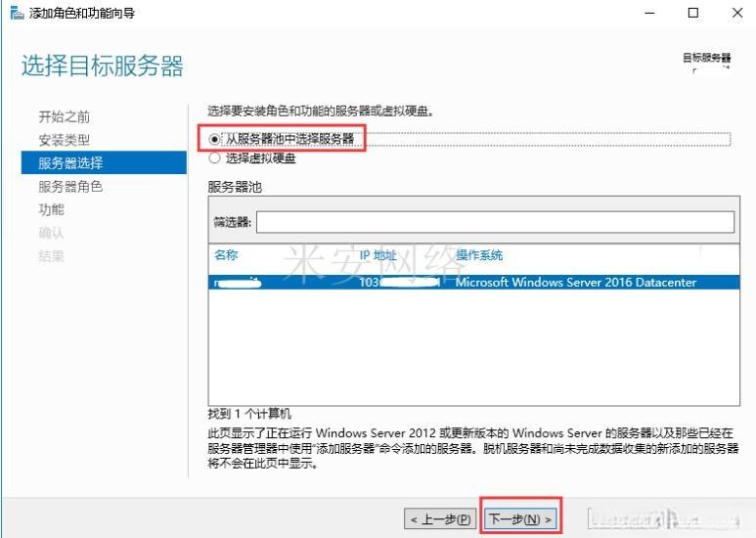The image size is (756, 538).
Task: Sort server list by 'IP 地址' column
Action: (378, 255)
